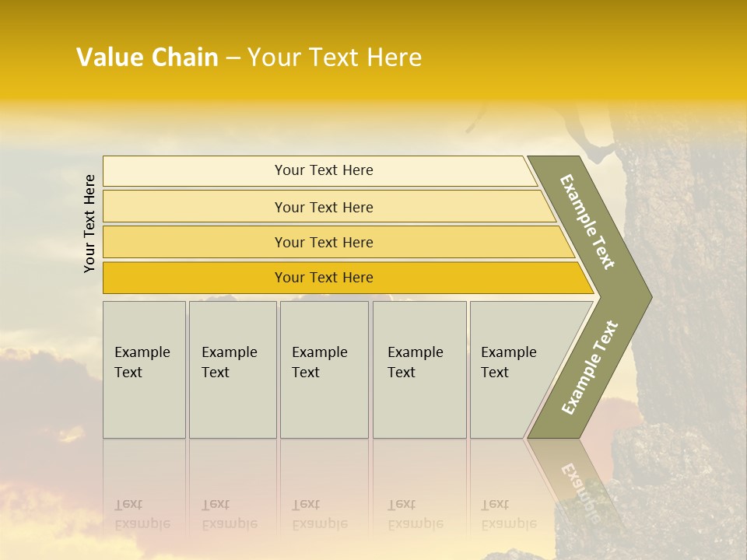Viewport: 747px width, 560px height.
Task: Click the mirrored text under the rightmost box
Action: (x=509, y=514)
